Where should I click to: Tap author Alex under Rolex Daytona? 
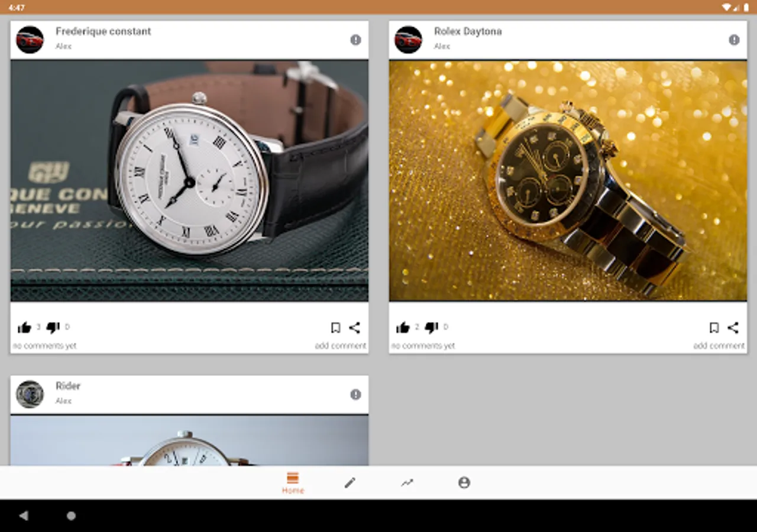442,46
